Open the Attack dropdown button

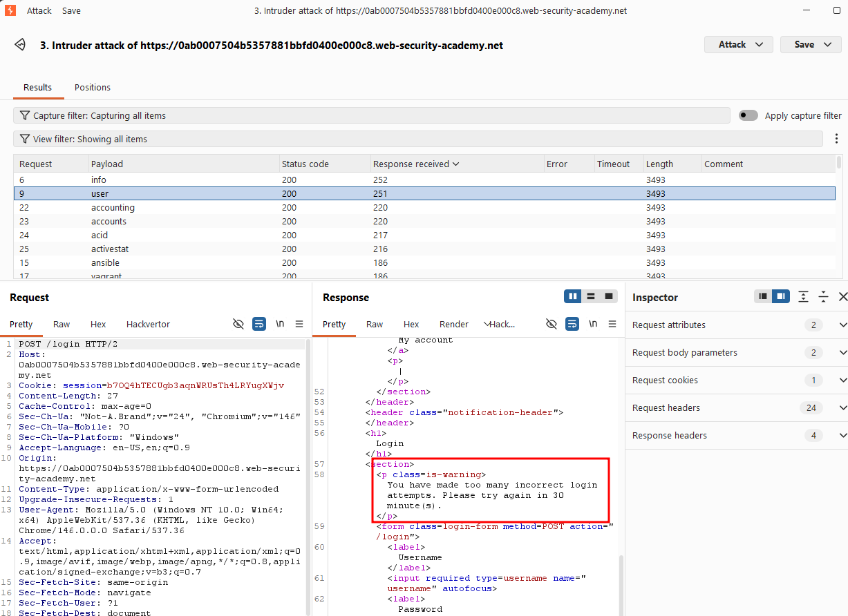(x=738, y=44)
